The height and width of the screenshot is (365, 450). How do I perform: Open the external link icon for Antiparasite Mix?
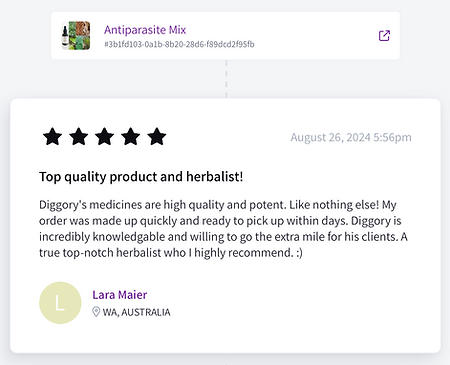384,36
